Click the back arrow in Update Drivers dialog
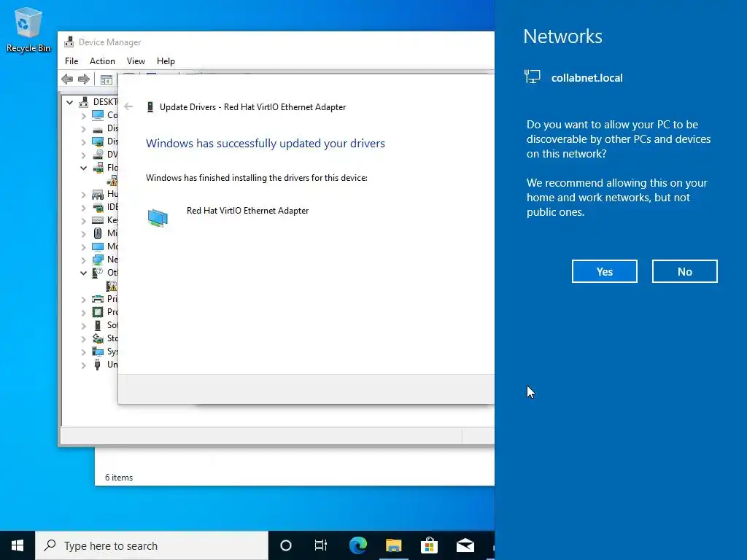747x560 pixels. point(128,106)
